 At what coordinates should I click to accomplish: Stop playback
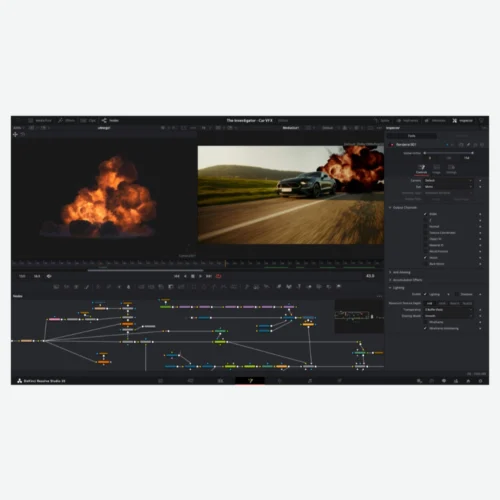(x=193, y=276)
